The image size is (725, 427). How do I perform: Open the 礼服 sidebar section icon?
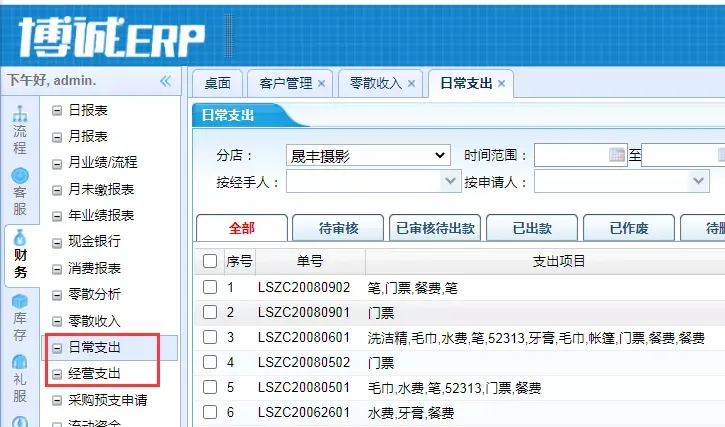pyautogui.click(x=19, y=379)
